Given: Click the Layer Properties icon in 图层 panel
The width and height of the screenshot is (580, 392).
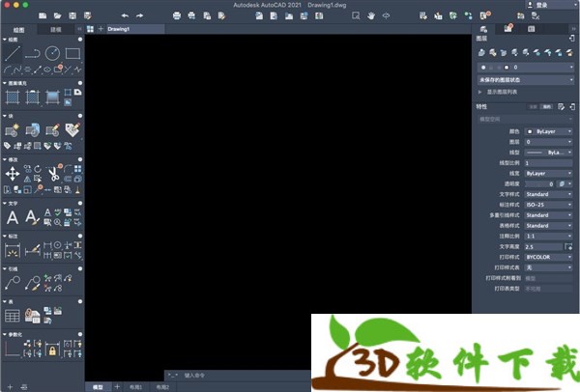Looking at the screenshot, I should 481,53.
